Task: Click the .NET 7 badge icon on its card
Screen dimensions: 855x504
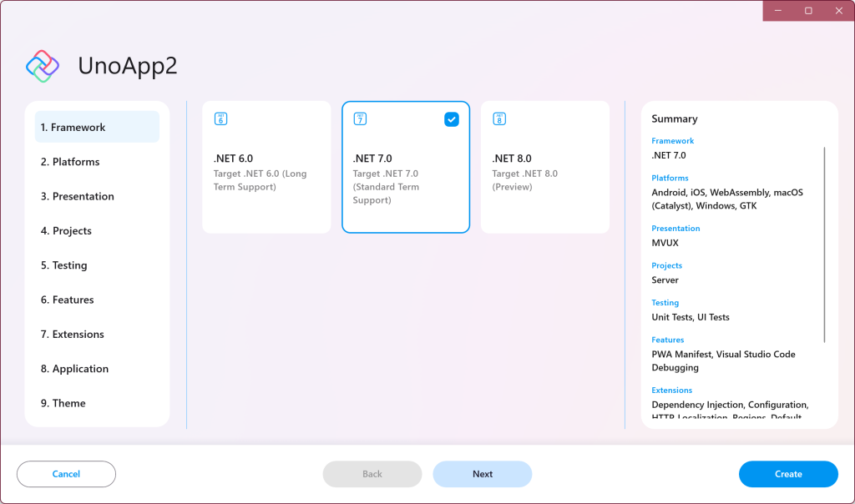Action: 359,118
